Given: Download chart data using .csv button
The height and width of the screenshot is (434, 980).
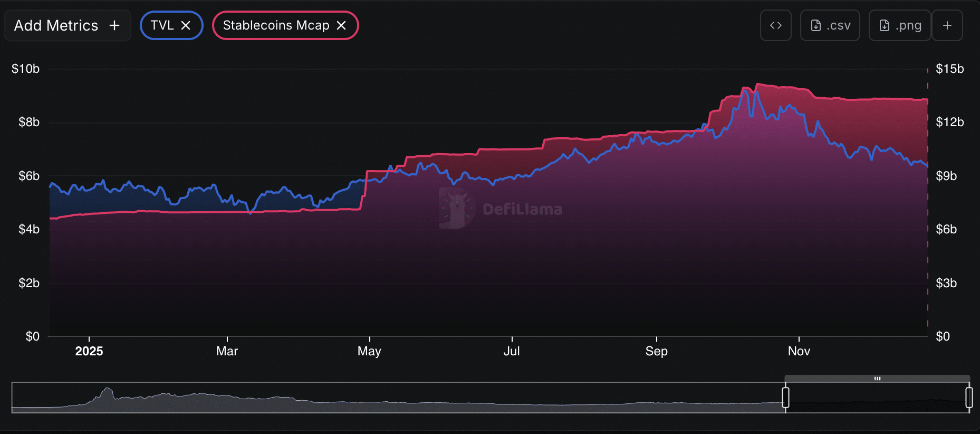Looking at the screenshot, I should pos(830,25).
